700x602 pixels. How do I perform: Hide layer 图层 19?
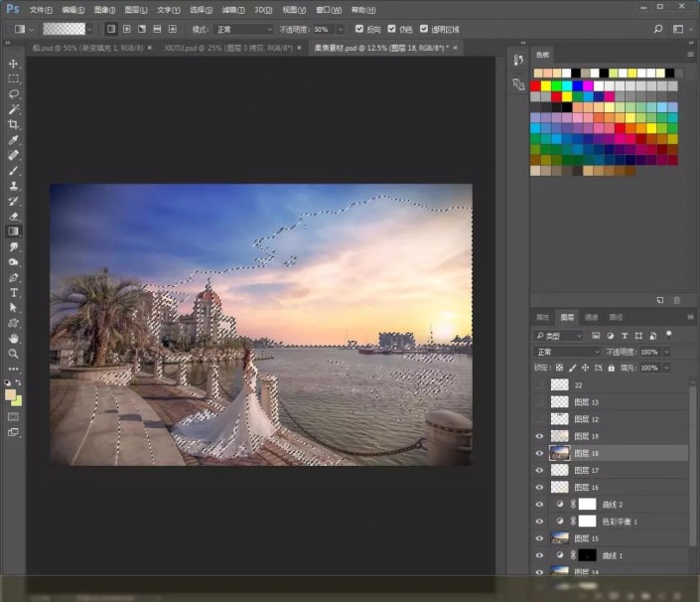pos(539,436)
